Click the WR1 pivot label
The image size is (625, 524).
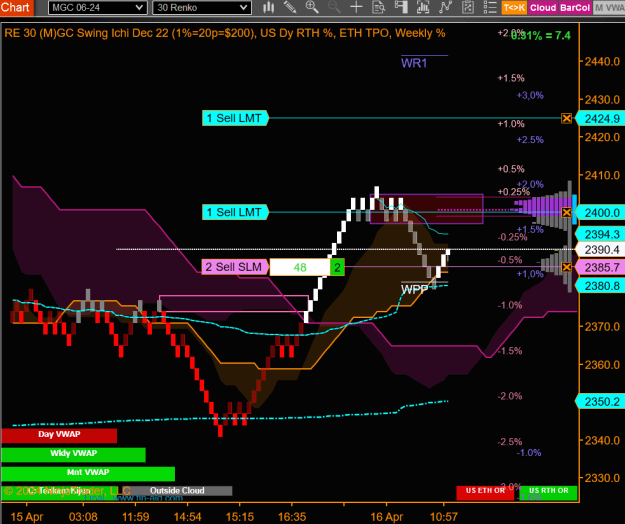point(414,63)
